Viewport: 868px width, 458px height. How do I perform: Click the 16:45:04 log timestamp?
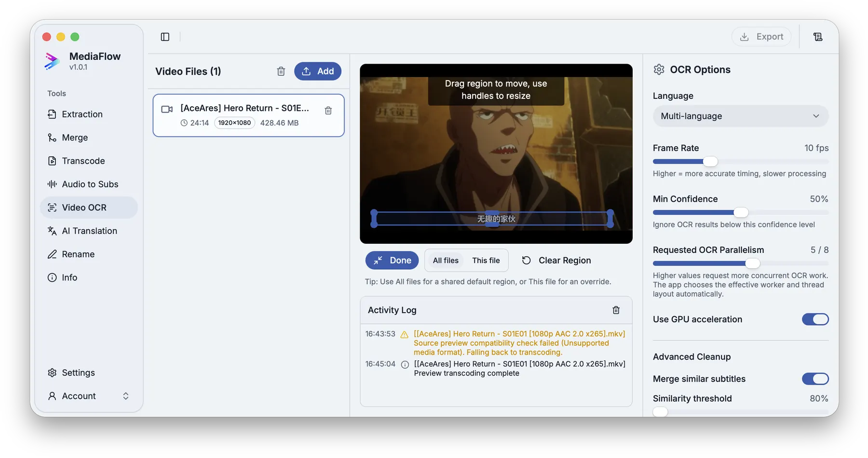[380, 364]
